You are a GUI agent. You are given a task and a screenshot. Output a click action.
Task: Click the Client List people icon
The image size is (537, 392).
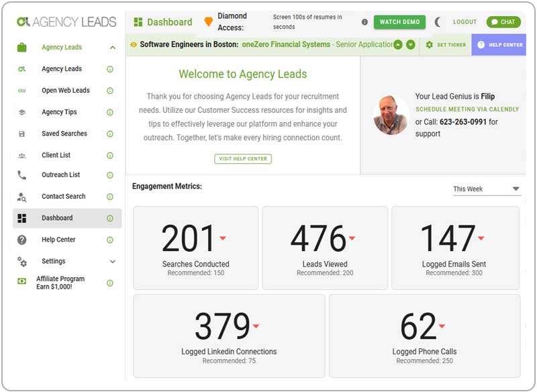coord(21,156)
